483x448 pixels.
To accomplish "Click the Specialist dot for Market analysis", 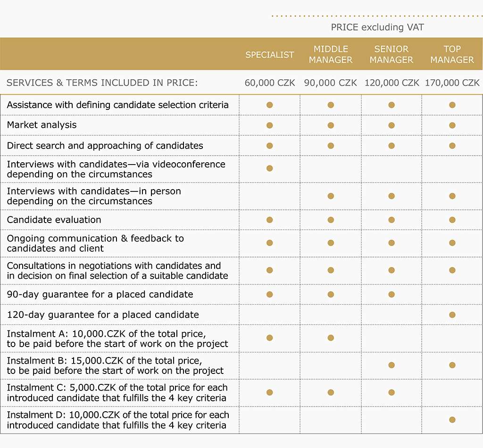I will (x=269, y=125).
